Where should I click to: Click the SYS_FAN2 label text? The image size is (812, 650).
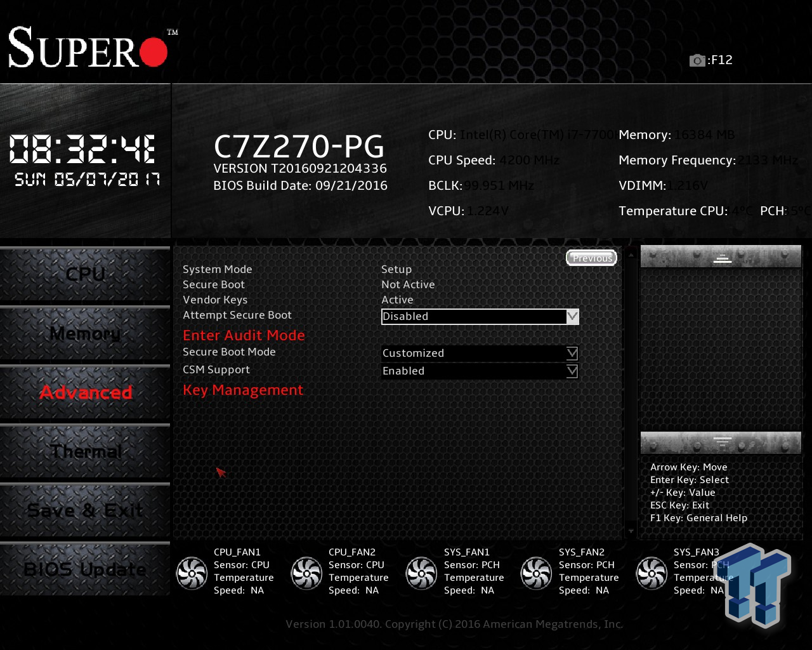click(582, 552)
